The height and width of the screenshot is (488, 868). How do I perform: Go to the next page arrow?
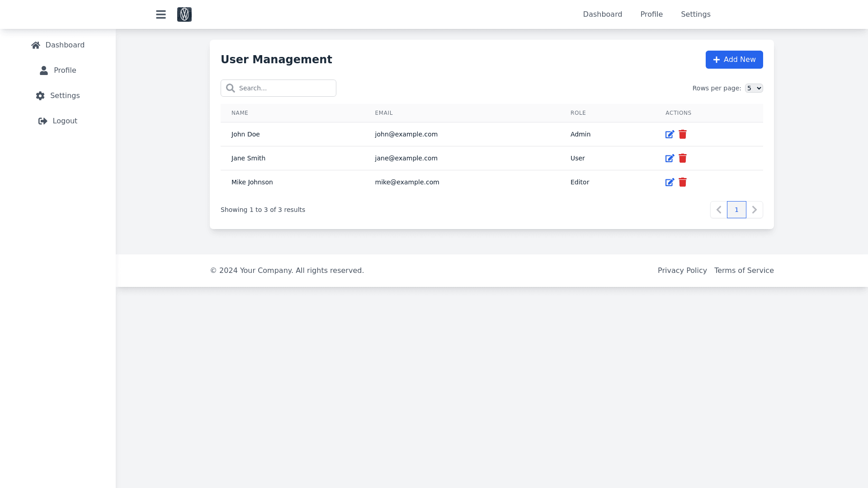tap(754, 210)
